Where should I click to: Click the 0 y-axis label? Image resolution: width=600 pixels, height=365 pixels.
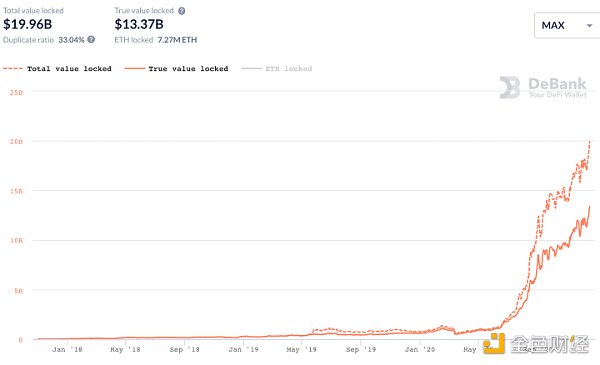pyautogui.click(x=21, y=340)
